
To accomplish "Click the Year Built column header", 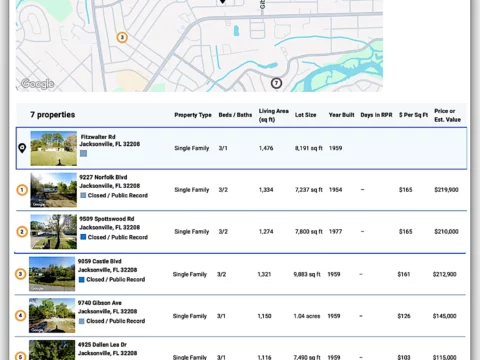I will (x=341, y=115).
